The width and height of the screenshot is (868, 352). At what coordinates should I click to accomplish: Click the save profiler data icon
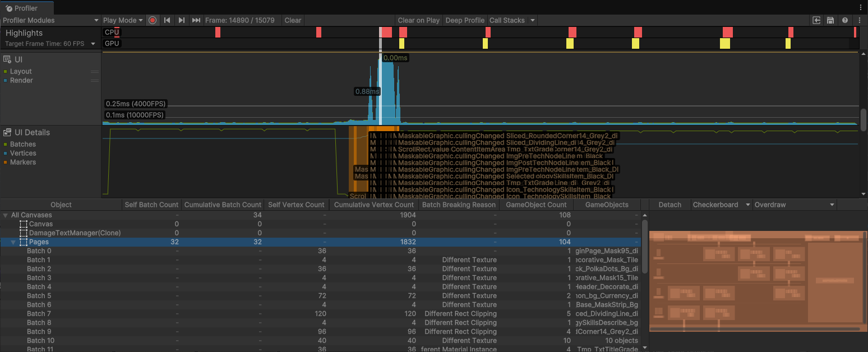point(830,20)
